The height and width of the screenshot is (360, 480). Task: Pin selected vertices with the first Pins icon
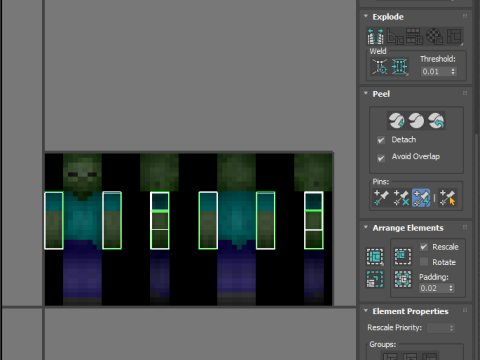381,198
